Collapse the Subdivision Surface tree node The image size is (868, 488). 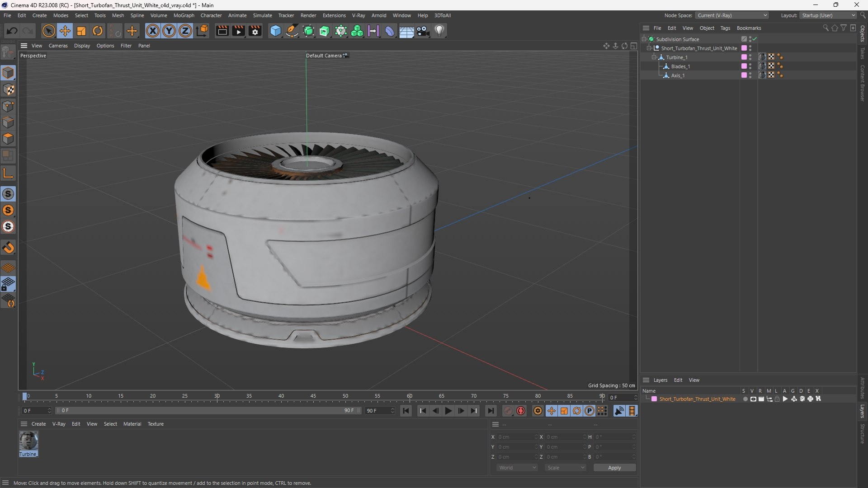click(x=644, y=39)
